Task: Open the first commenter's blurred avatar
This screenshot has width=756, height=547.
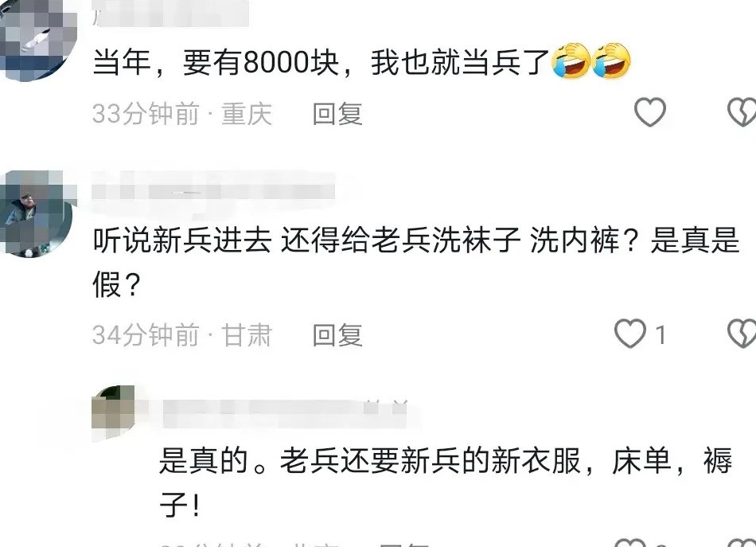Action: [37, 38]
